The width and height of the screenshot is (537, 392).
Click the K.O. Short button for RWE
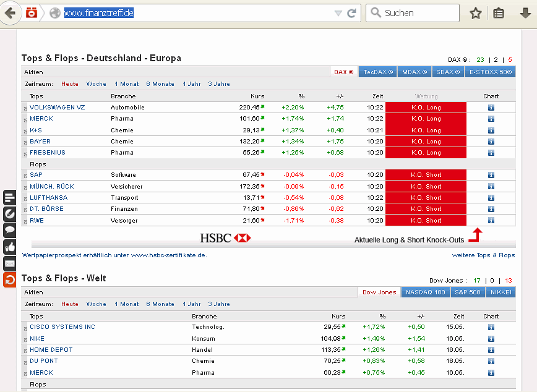(426, 221)
